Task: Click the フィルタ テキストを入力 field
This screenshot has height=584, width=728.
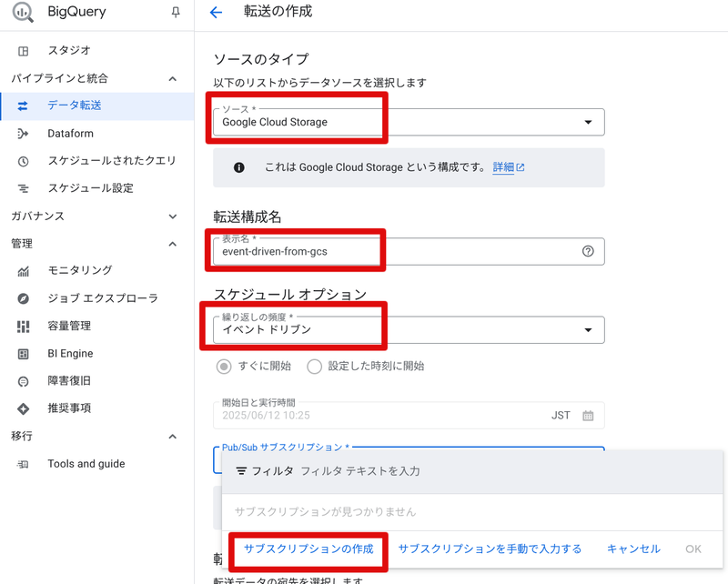Action: 360,471
